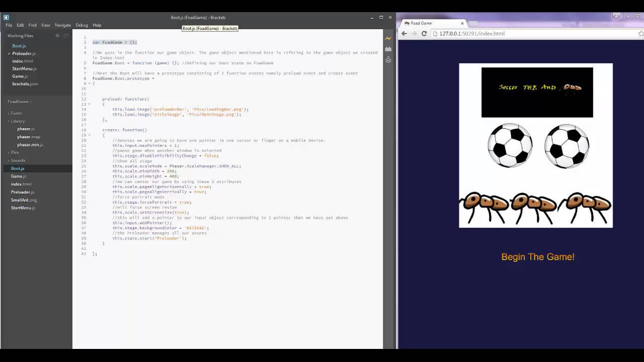Toggle Brackets Live Preview lightning icon

click(x=388, y=39)
